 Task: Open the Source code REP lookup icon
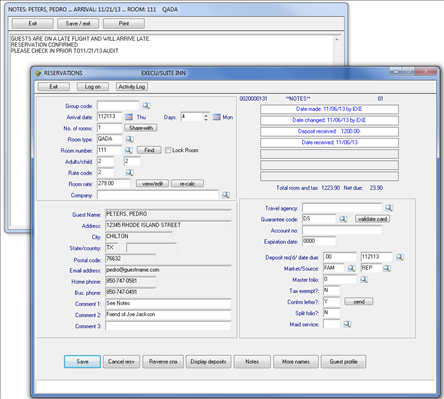pyautogui.click(x=387, y=268)
